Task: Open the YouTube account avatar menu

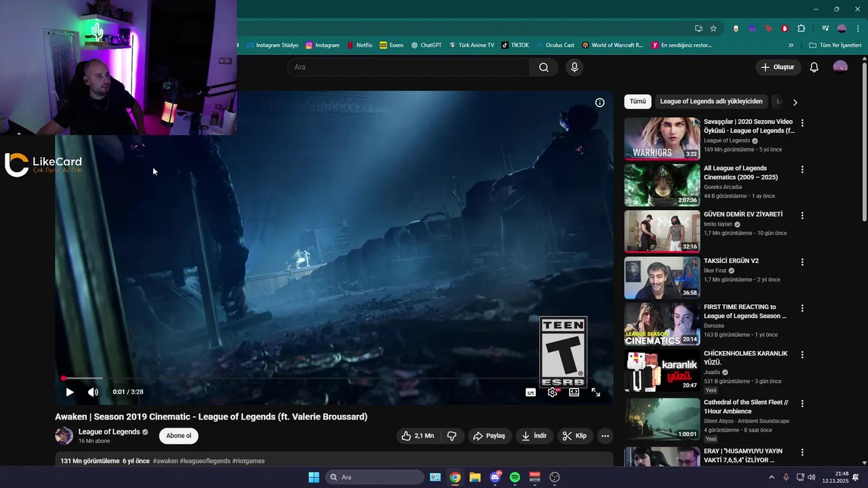Action: coord(840,67)
